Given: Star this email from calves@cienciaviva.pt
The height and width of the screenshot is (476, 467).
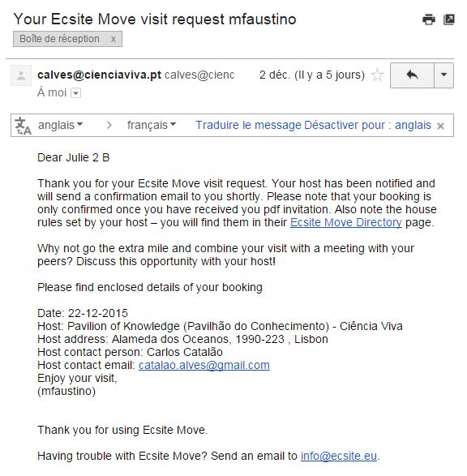Looking at the screenshot, I should [378, 75].
